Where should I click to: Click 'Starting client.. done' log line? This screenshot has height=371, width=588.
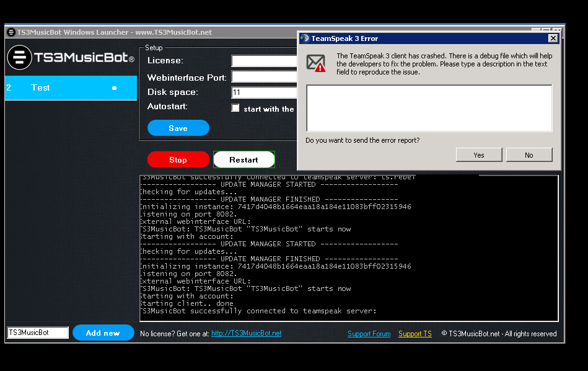pos(186,303)
